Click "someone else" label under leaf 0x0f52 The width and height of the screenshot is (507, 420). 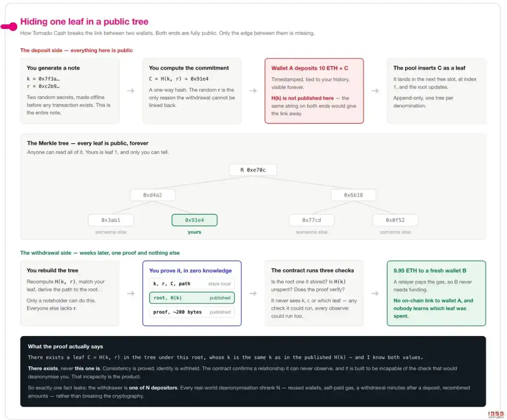tap(395, 232)
